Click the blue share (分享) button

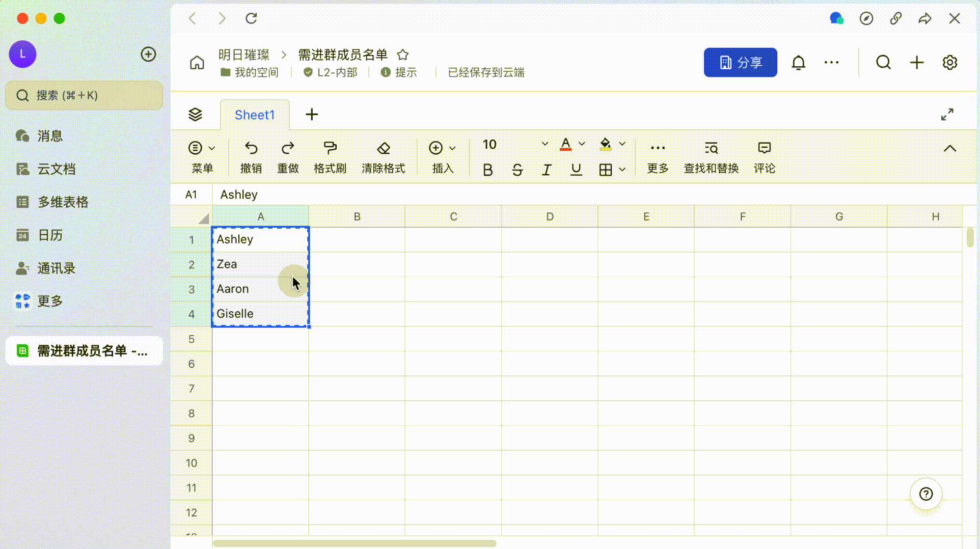[741, 63]
